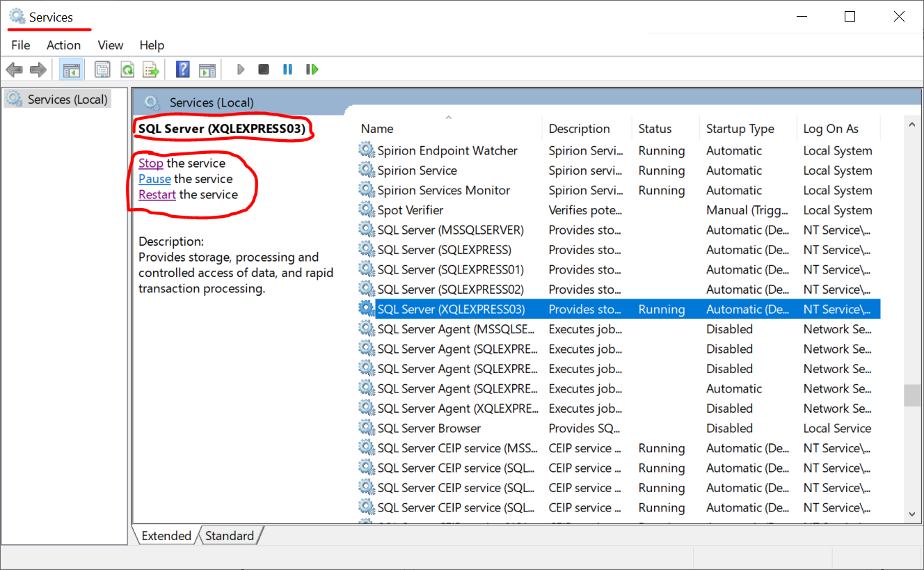Click the Back arrow in toolbar
The height and width of the screenshot is (570, 924).
point(14,70)
